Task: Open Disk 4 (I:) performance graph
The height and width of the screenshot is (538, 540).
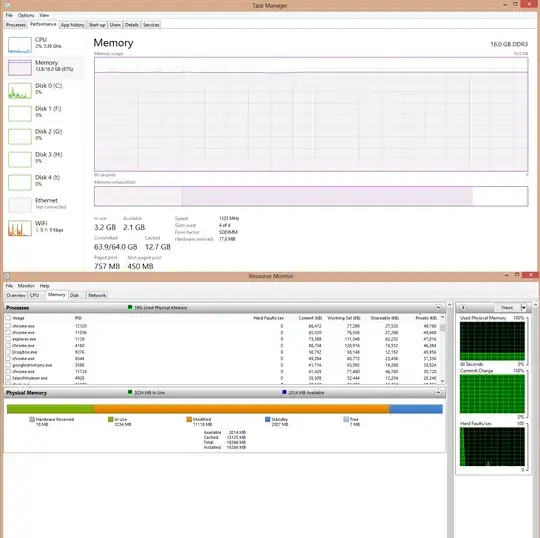Action: point(20,183)
